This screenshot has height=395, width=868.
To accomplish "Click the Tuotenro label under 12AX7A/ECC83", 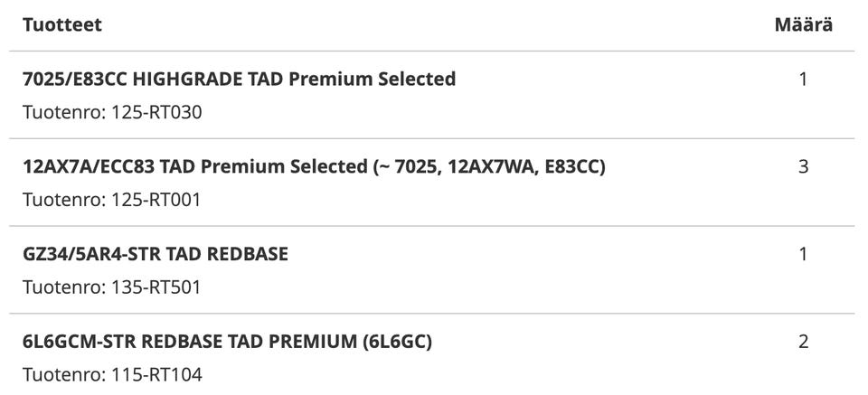I will point(64,200).
